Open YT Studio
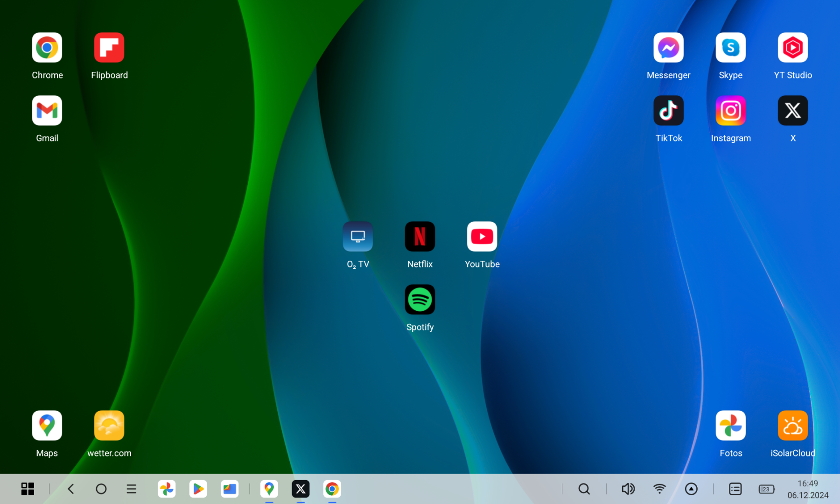840x504 pixels. click(793, 48)
